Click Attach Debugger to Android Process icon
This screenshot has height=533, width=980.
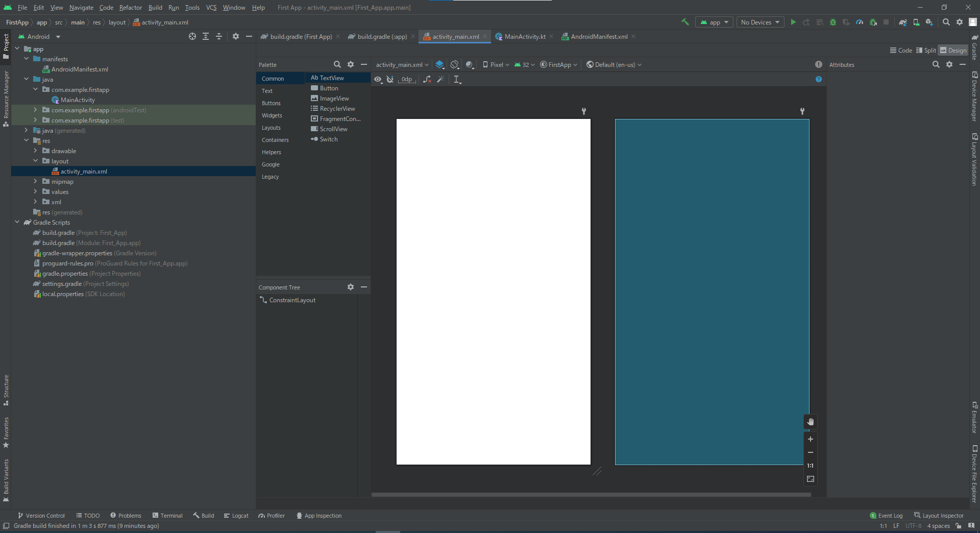873,22
